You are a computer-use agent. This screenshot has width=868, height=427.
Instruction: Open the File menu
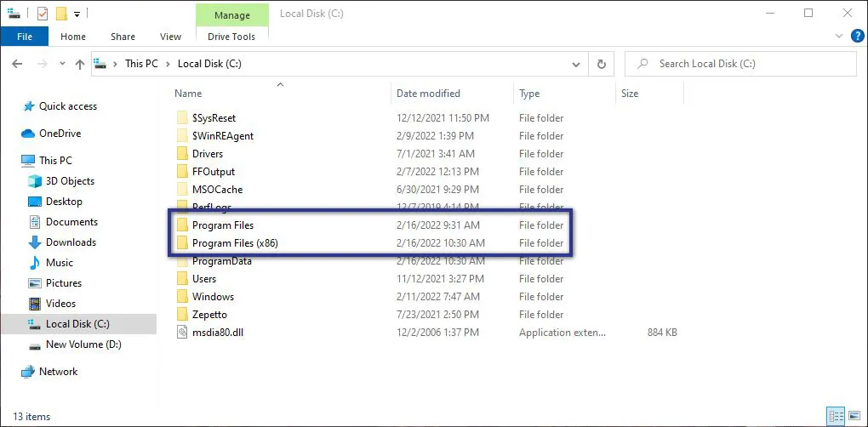click(x=25, y=37)
